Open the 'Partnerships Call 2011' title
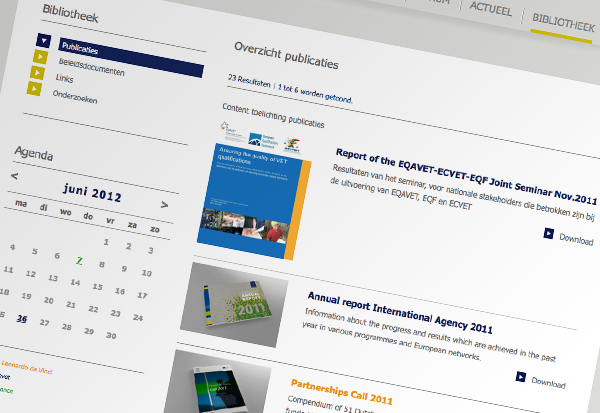This screenshot has height=413, width=600. tap(342, 392)
